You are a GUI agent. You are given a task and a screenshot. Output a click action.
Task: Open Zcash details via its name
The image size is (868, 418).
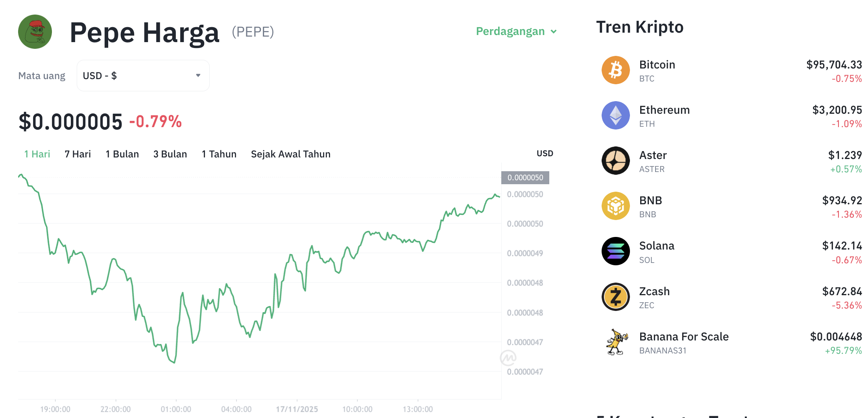click(654, 291)
